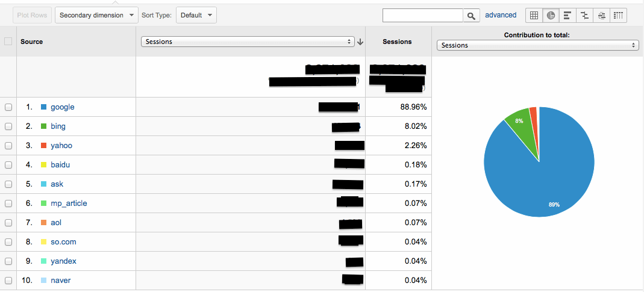Screen dimensions: 644x292
Task: Click the cyan color swatch beside ask
Action: pyautogui.click(x=43, y=184)
